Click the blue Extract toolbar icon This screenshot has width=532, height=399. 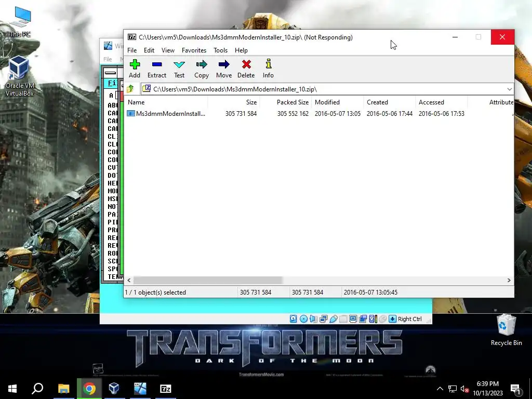[x=157, y=64]
